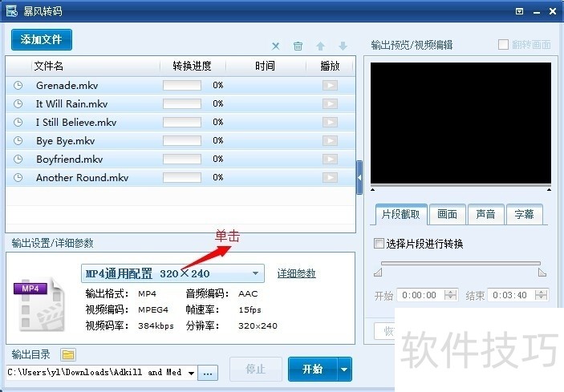Clear the list with trash icon
The height and width of the screenshot is (392, 564).
click(298, 46)
